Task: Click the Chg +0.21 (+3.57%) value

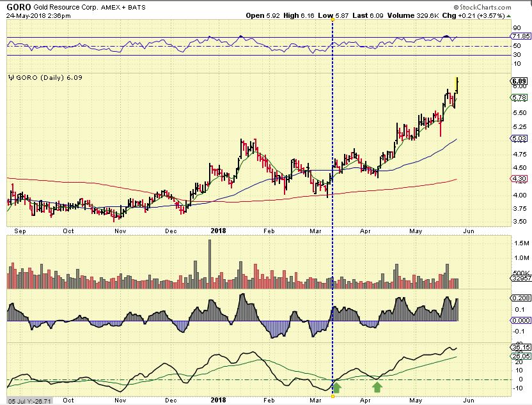Action: tap(474, 15)
